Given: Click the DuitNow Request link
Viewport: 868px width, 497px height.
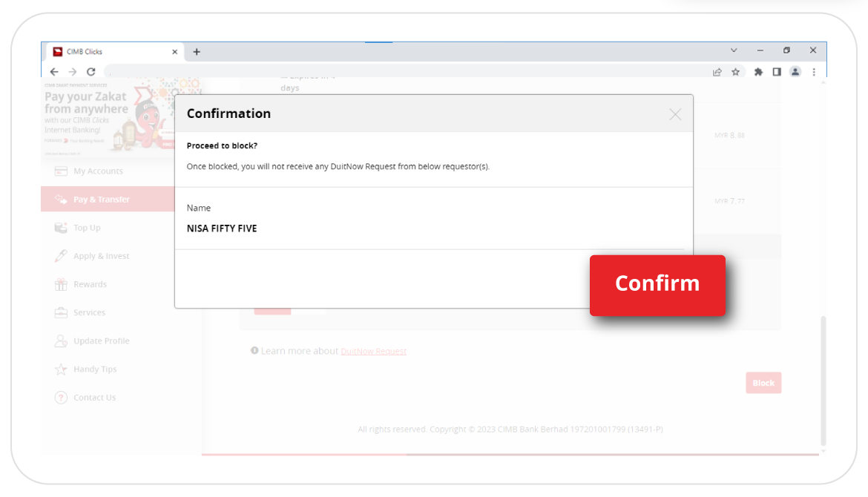Looking at the screenshot, I should point(373,351).
